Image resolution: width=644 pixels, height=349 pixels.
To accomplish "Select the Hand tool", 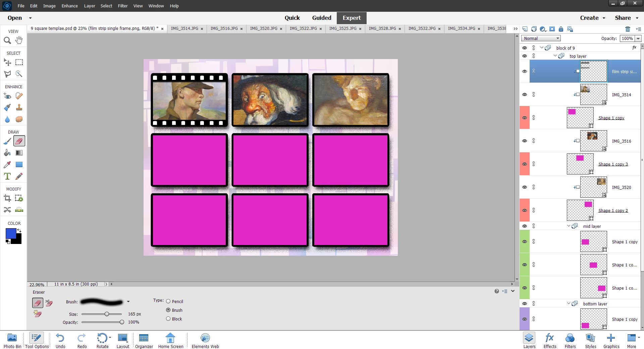I will point(19,40).
